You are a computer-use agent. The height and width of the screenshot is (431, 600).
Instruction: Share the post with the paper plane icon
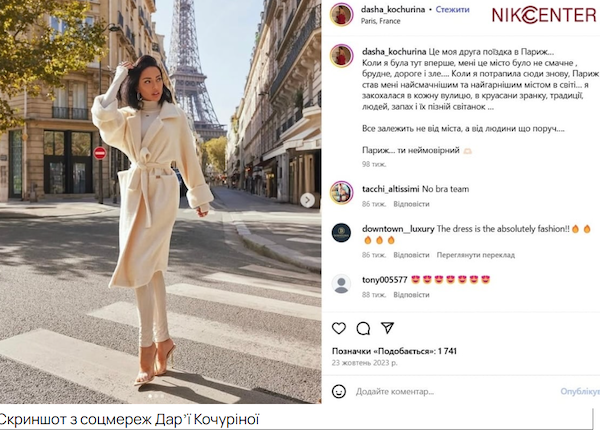click(x=387, y=328)
